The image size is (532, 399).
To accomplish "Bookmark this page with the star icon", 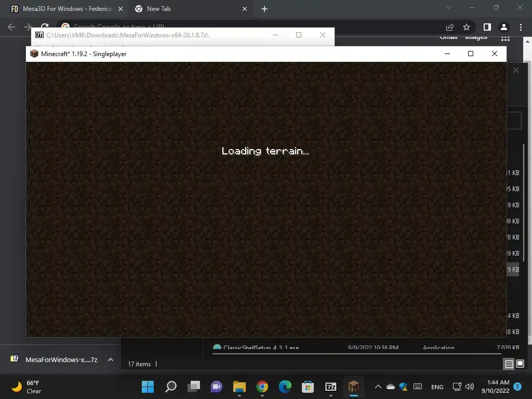I will tap(467, 27).
